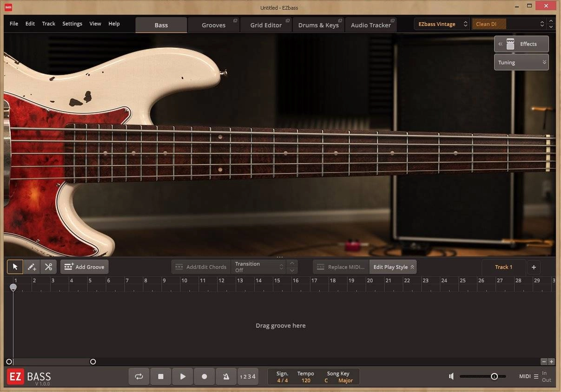Click the Tempo value 120
This screenshot has height=392, width=561.
click(306, 380)
